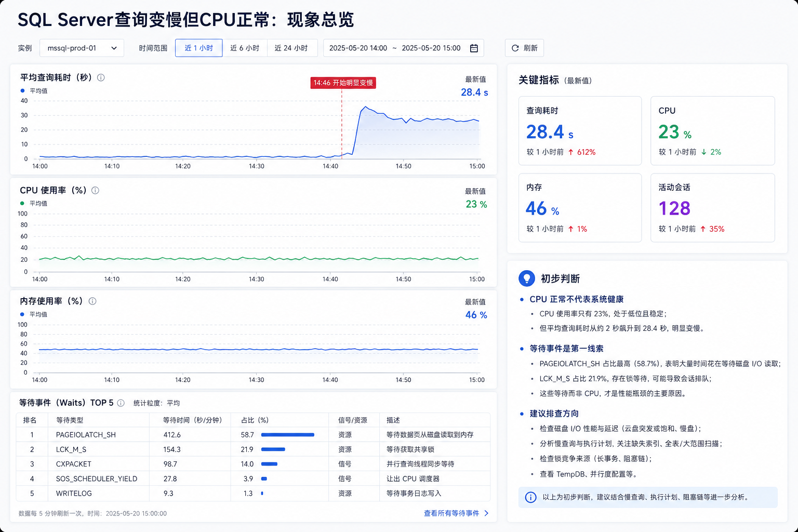Open the mssql-prod-01 instance dropdown
The height and width of the screenshot is (532, 798).
point(82,48)
